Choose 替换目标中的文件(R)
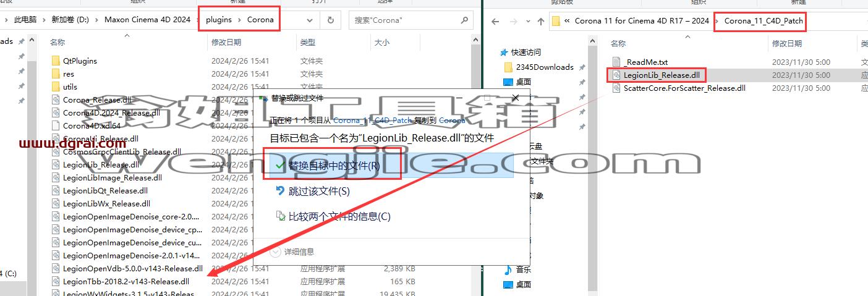This screenshot has width=868, height=296. 391,165
